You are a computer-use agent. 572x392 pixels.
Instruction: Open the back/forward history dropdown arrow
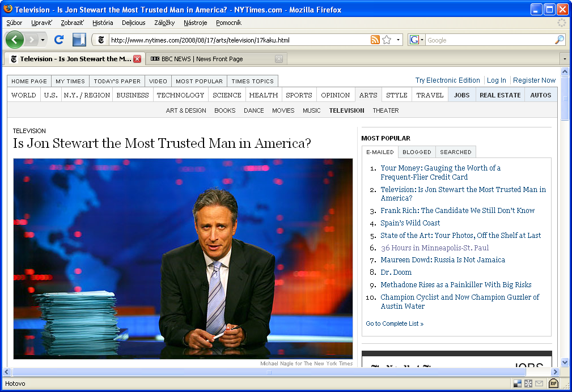point(43,40)
